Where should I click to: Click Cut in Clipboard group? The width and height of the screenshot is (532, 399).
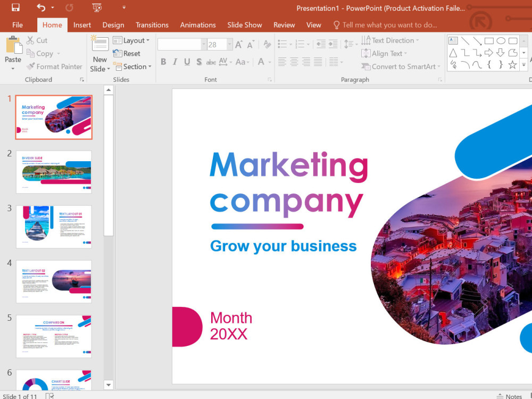pos(37,40)
